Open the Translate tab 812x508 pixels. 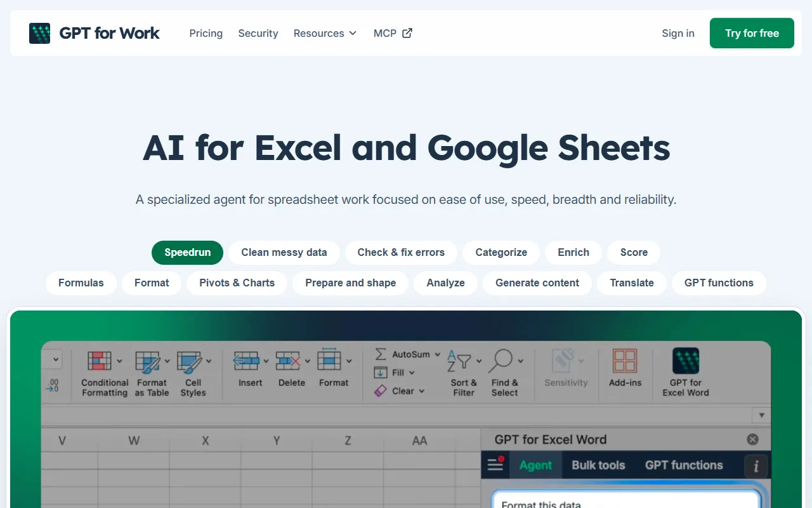click(x=632, y=283)
